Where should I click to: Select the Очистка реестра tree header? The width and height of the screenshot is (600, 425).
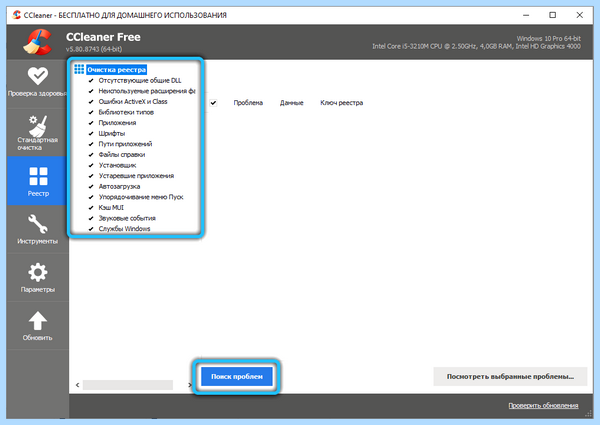click(x=116, y=70)
